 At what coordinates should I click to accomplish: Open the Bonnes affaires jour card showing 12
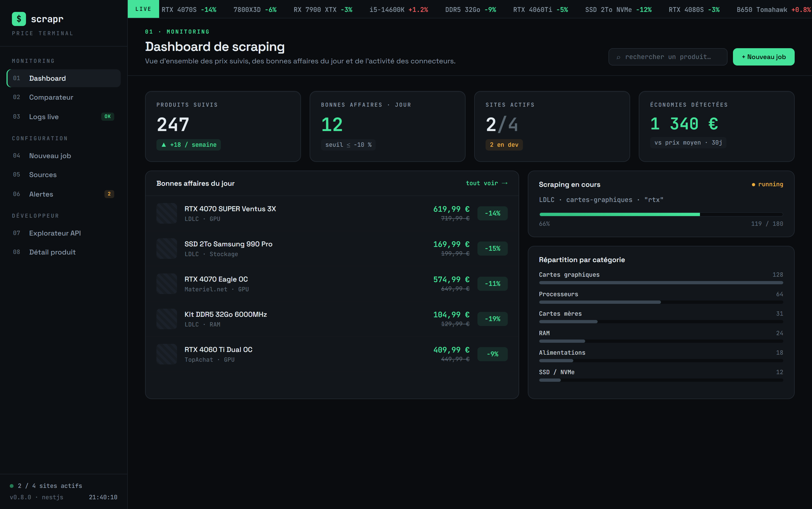[x=387, y=126]
